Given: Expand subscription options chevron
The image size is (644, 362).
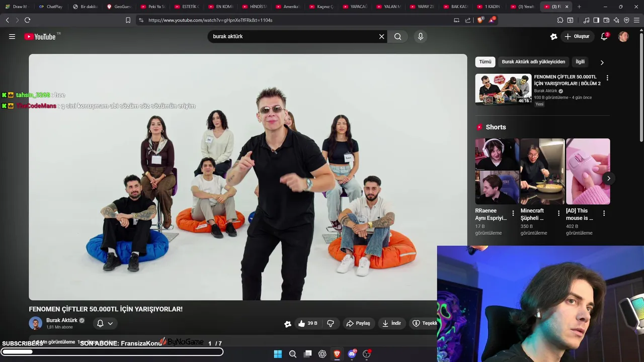Looking at the screenshot, I should click(x=110, y=323).
